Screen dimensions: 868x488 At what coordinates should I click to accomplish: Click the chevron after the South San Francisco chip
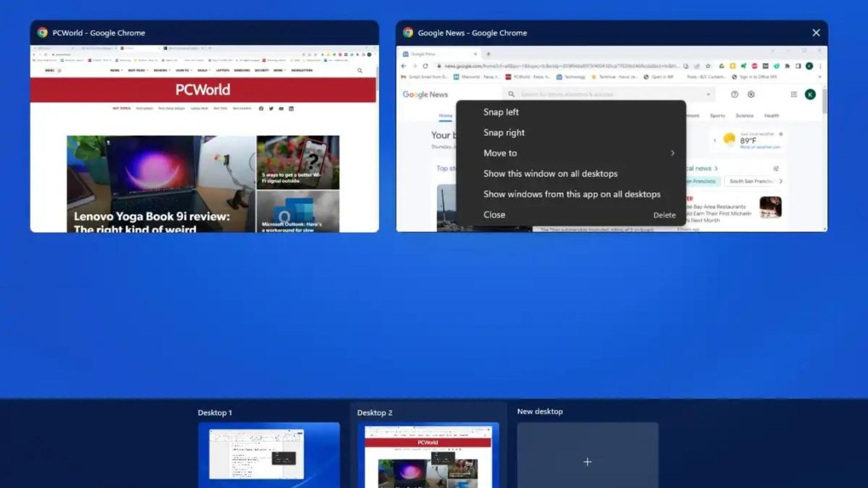(781, 181)
